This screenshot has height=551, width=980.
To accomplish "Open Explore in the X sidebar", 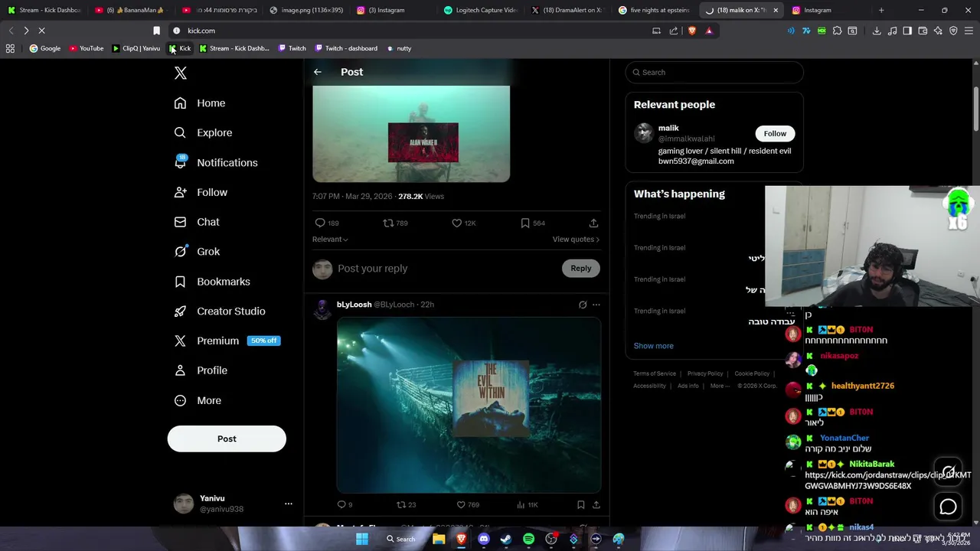I will tap(203, 132).
